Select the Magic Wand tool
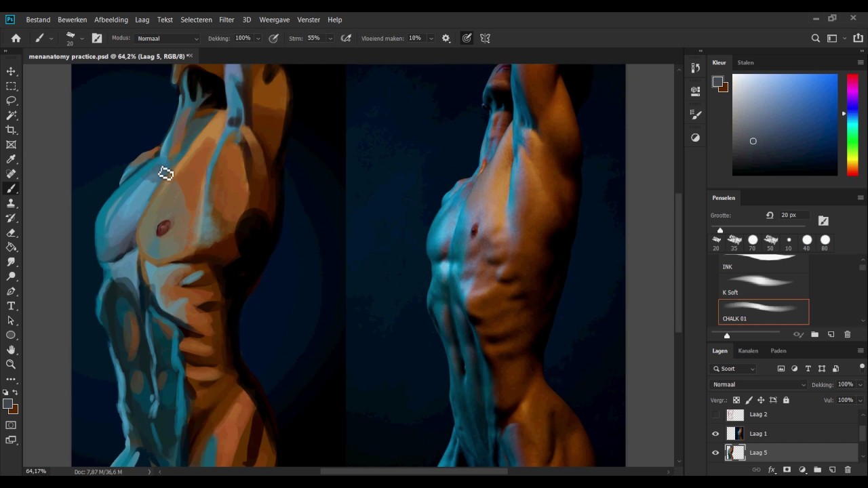 pyautogui.click(x=11, y=115)
